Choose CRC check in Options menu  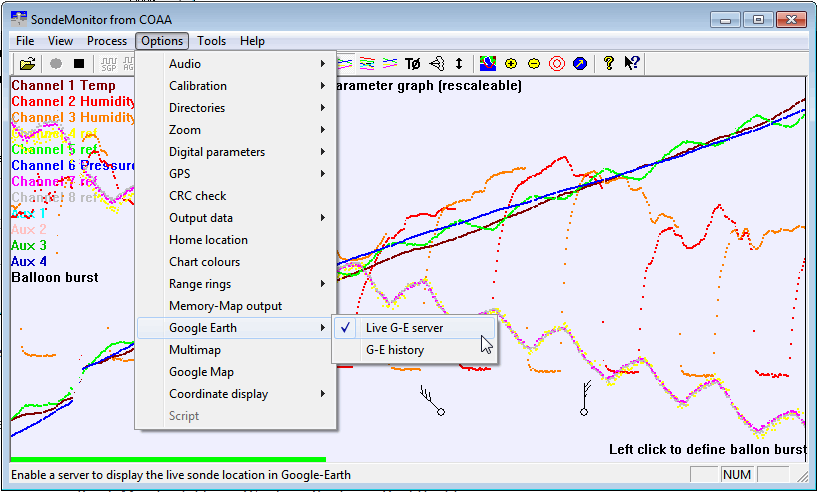(x=235, y=196)
